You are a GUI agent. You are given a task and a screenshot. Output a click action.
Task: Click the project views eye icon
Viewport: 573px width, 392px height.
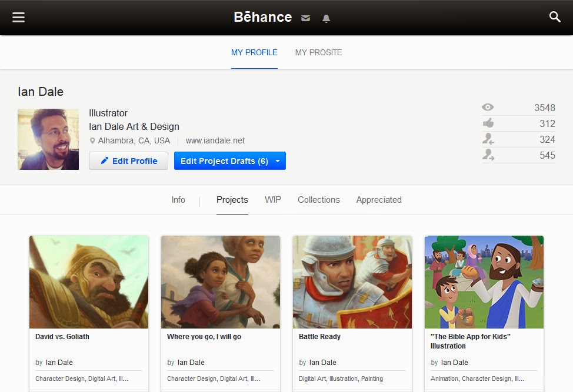[488, 108]
